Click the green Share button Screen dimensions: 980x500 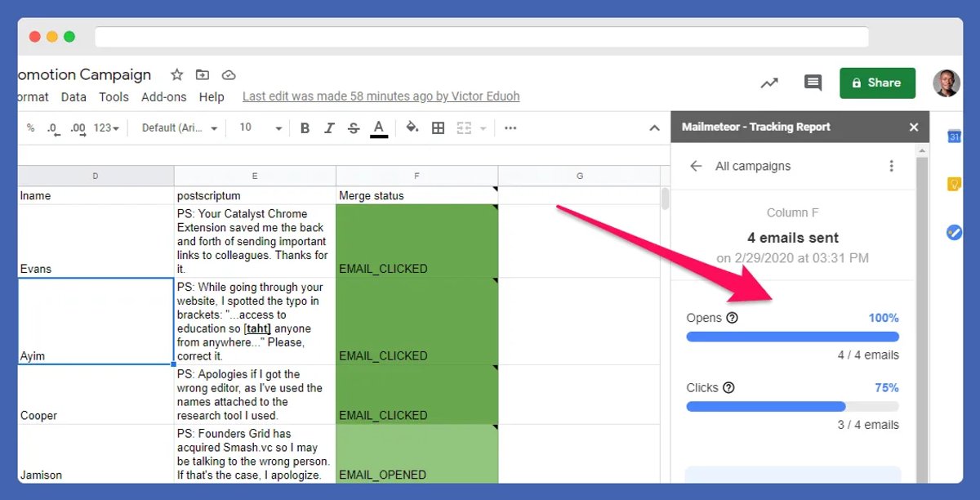click(x=877, y=83)
